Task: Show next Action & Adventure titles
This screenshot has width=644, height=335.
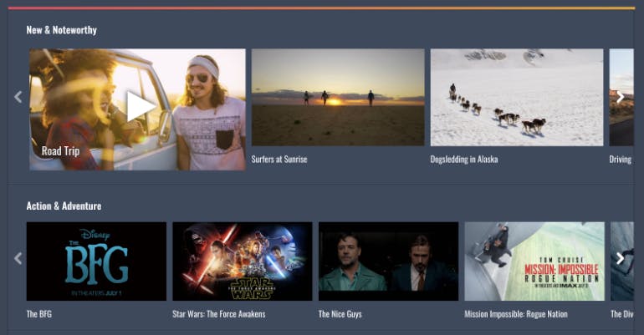Action: click(621, 258)
